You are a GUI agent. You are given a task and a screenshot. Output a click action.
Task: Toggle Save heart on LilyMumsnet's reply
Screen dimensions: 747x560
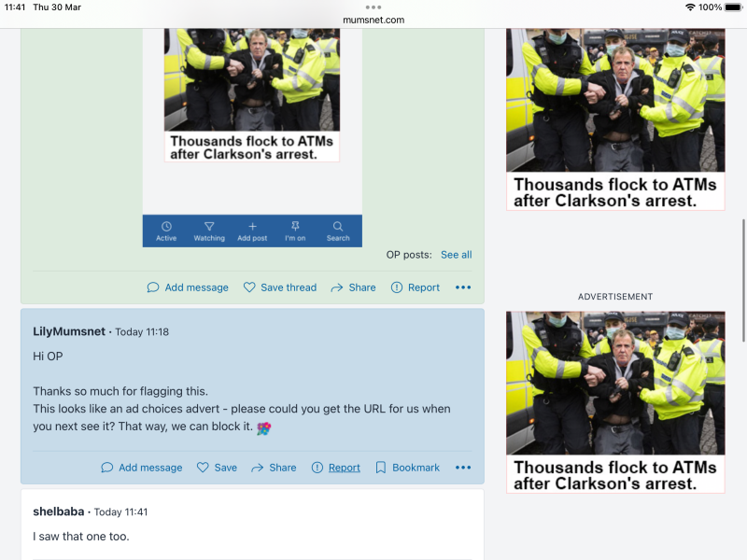tap(217, 468)
